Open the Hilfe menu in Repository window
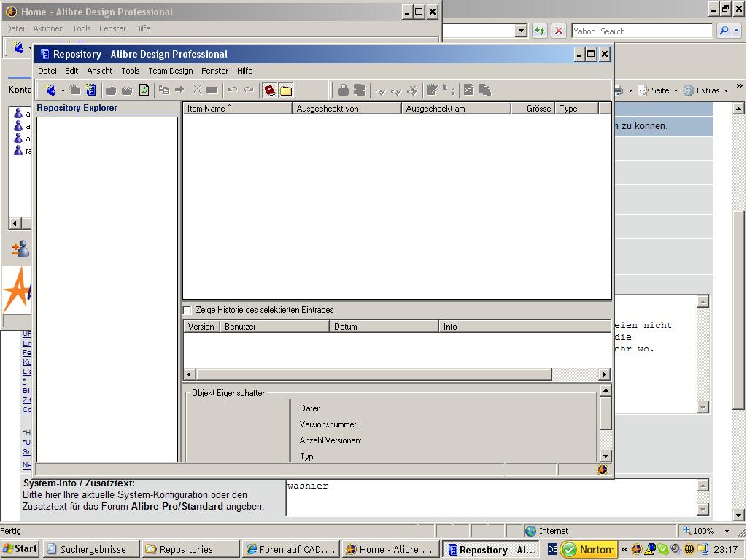This screenshot has width=747, height=560. tap(245, 71)
